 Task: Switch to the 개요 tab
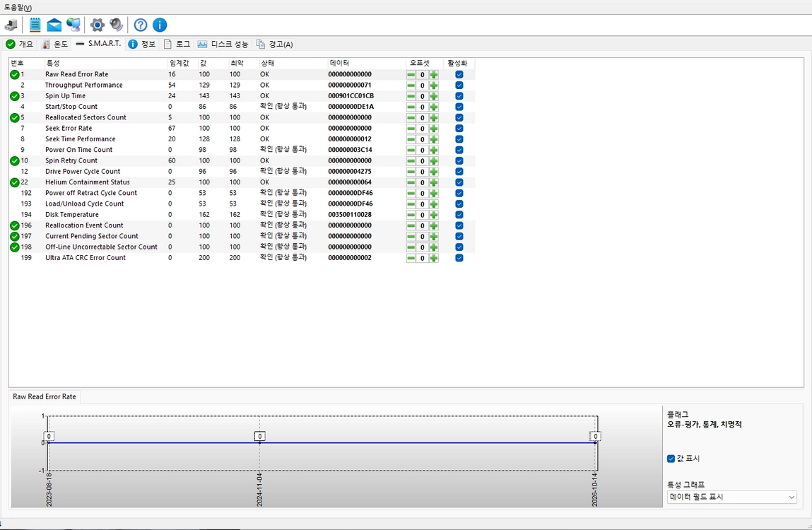(20, 44)
